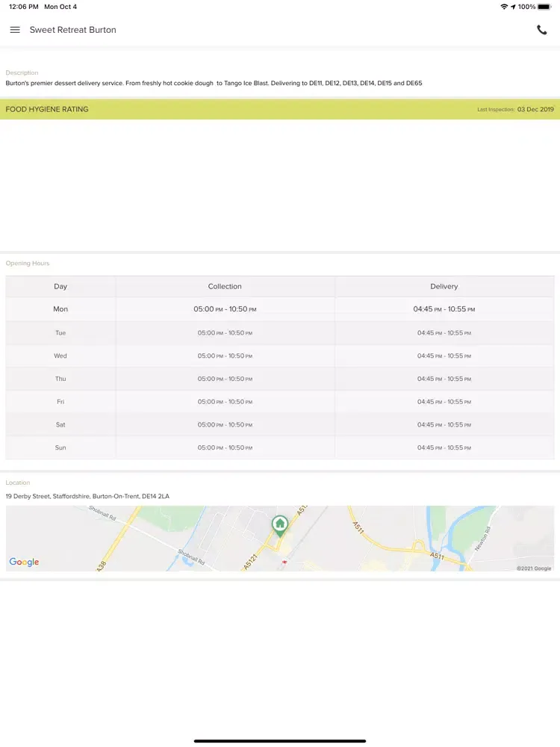Select Wednesday collection hours cell
This screenshot has width=560, height=747.
[225, 356]
